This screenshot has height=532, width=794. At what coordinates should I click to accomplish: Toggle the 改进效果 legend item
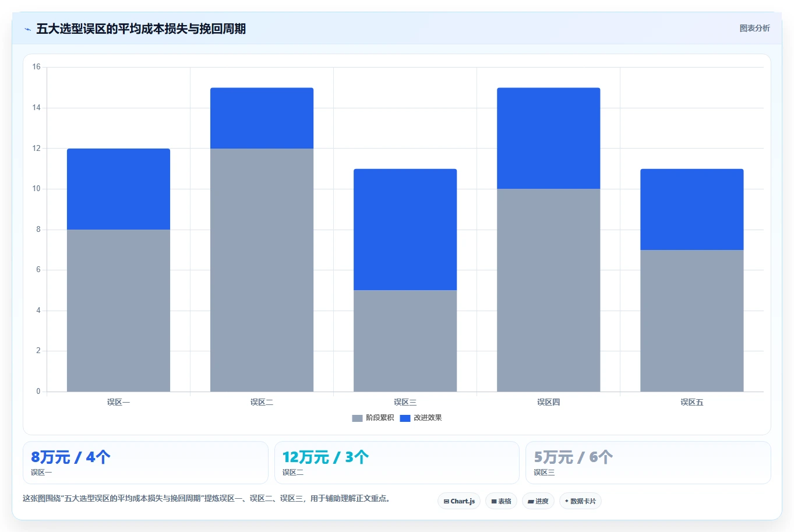[x=421, y=418]
